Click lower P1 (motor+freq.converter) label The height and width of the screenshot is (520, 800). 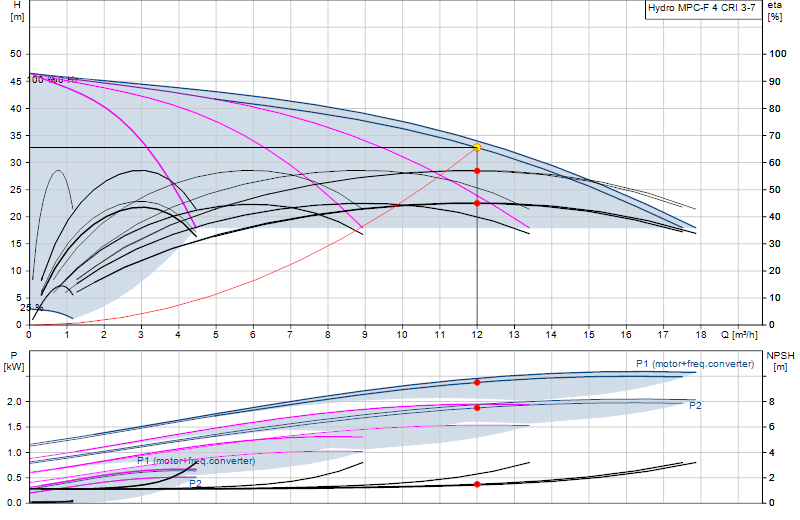point(196,461)
